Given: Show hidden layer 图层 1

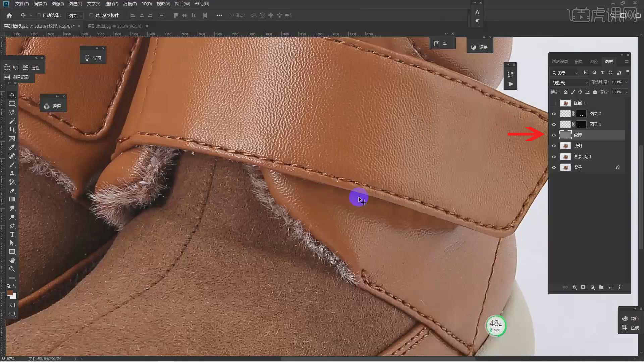Looking at the screenshot, I should (554, 103).
